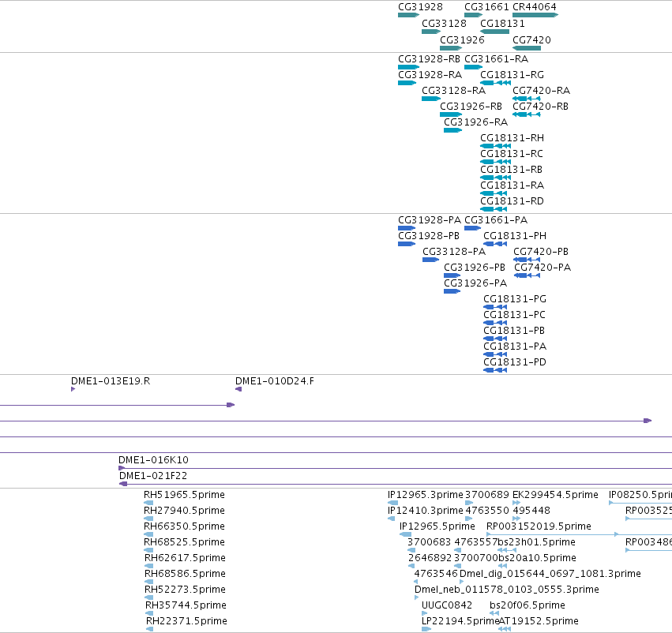Screen dimensions: 672x633
Task: Select transcript CG18131-RD
Action: pyautogui.click(x=494, y=209)
